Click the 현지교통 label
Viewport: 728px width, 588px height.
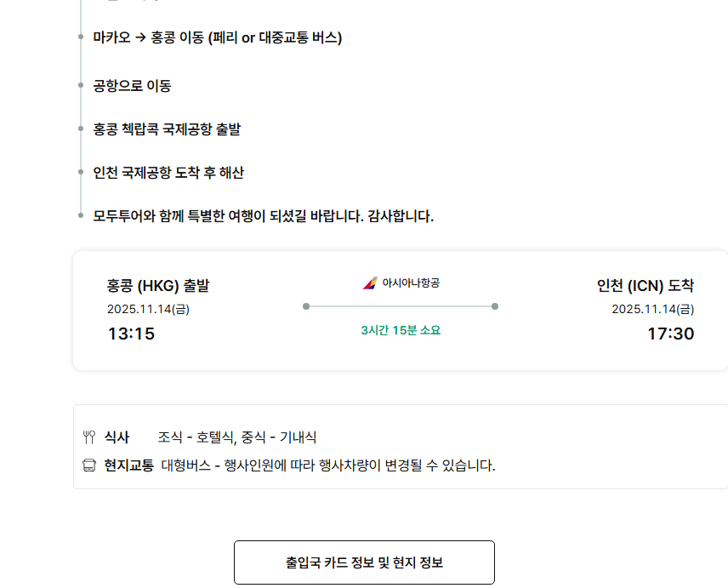128,465
